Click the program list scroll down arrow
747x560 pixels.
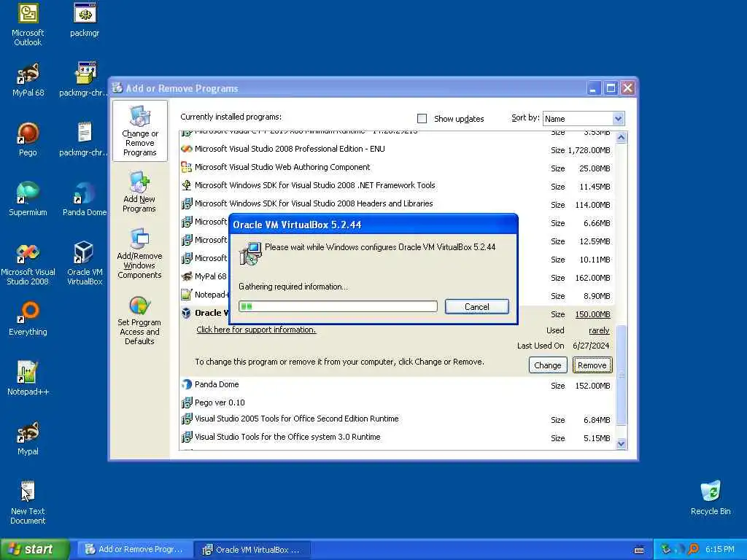coord(621,444)
